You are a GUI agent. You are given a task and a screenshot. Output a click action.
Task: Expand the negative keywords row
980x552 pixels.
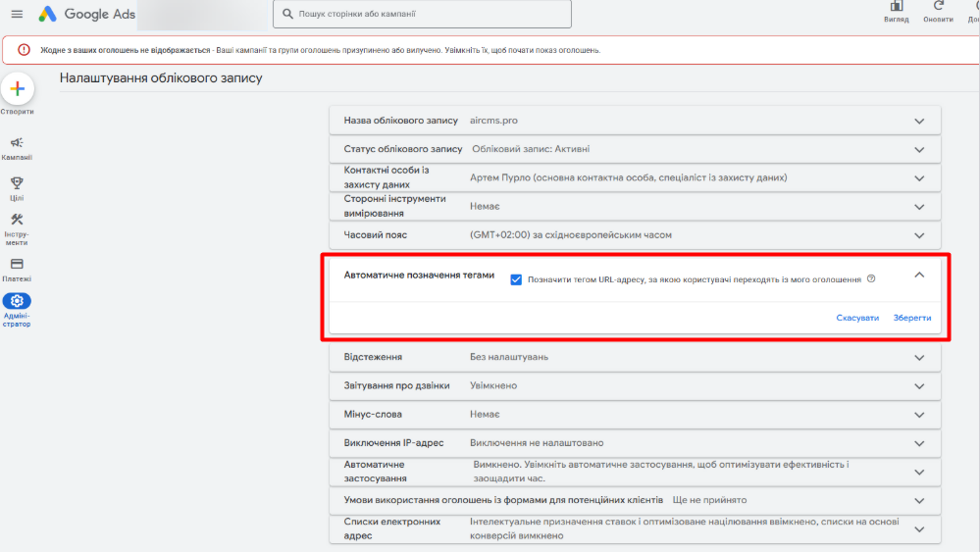click(x=919, y=415)
